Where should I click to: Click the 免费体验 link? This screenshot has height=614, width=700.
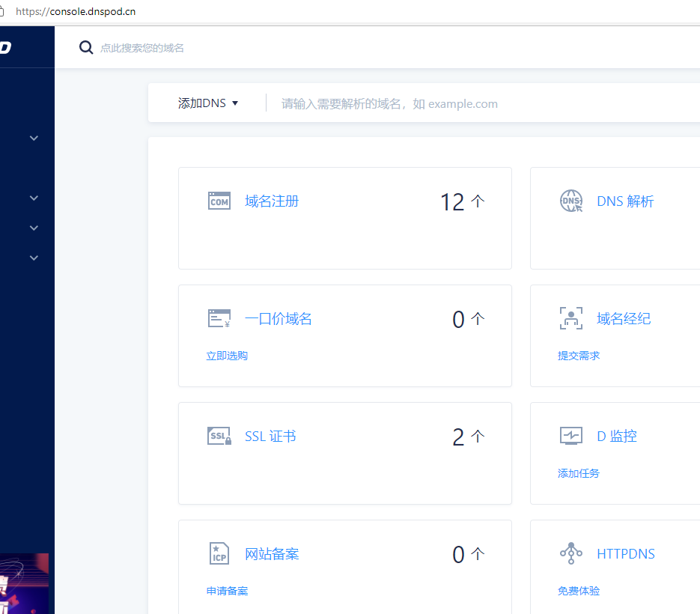click(x=579, y=592)
